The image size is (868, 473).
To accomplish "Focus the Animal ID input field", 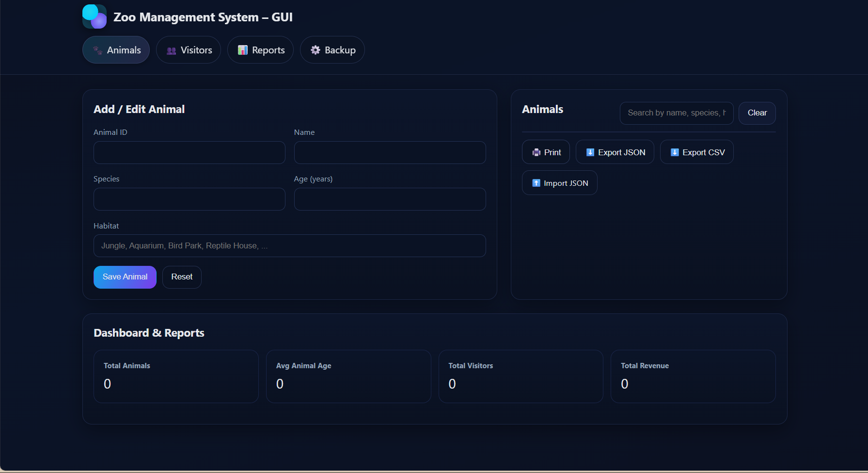I will (189, 153).
